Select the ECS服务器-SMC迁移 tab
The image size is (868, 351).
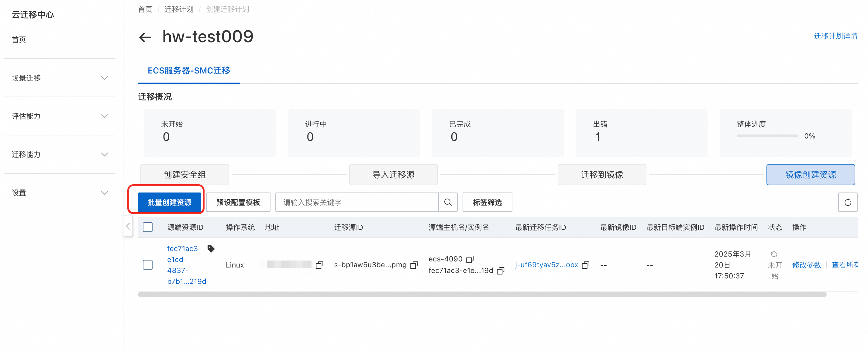189,71
